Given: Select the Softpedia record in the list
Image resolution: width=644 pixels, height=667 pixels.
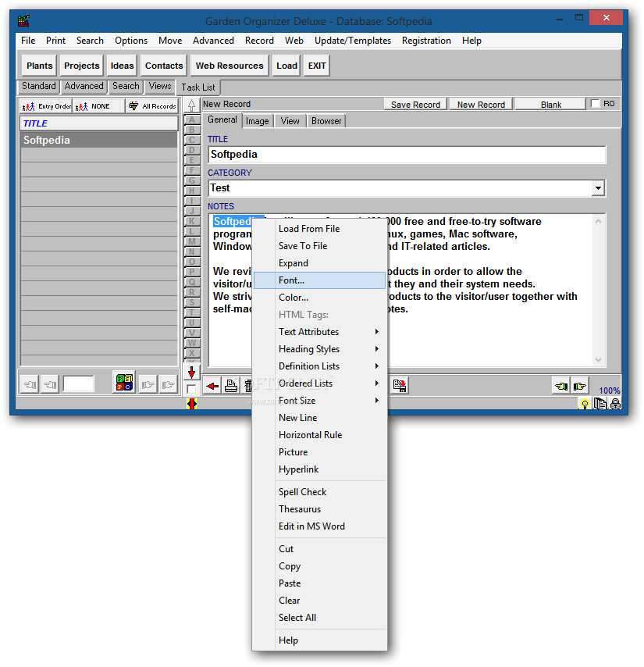Looking at the screenshot, I should tap(99, 140).
